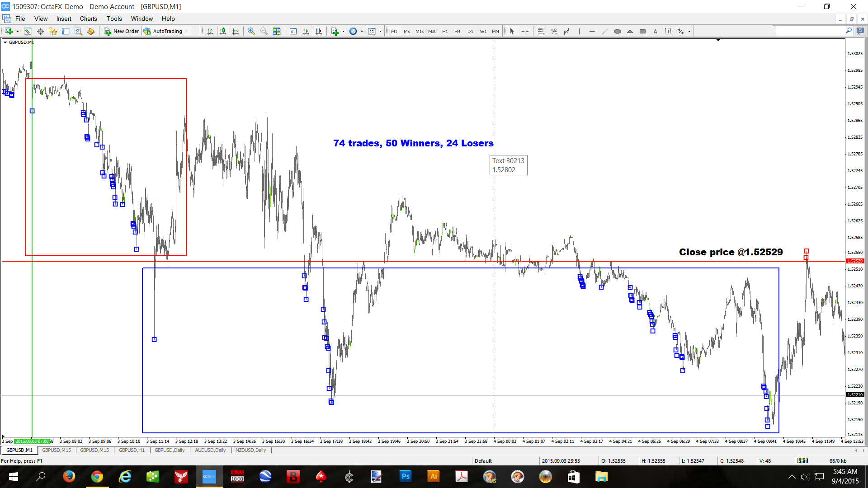Select the triangle drawing tool
The width and height of the screenshot is (868, 488).
(x=630, y=31)
